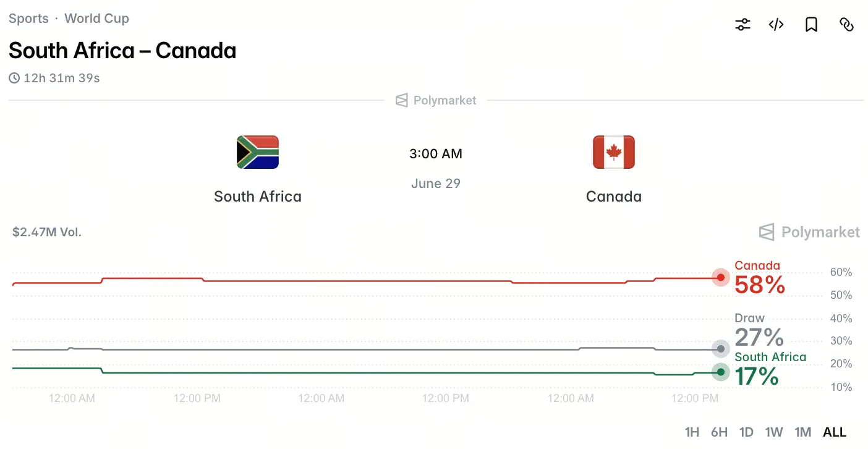868x449 pixels.
Task: Click the Canada flag
Action: (x=614, y=152)
